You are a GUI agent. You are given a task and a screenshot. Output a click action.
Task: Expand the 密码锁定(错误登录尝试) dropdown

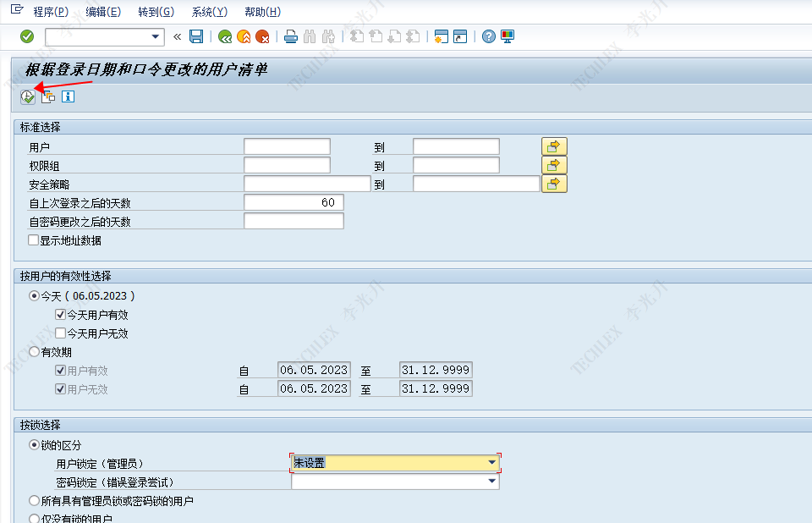pos(491,482)
